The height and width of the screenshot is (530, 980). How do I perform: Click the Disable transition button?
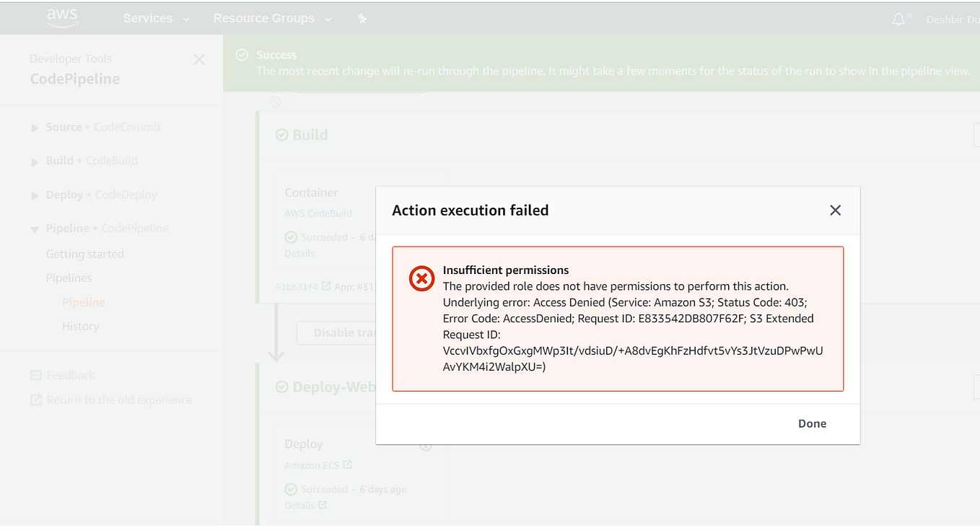click(336, 332)
